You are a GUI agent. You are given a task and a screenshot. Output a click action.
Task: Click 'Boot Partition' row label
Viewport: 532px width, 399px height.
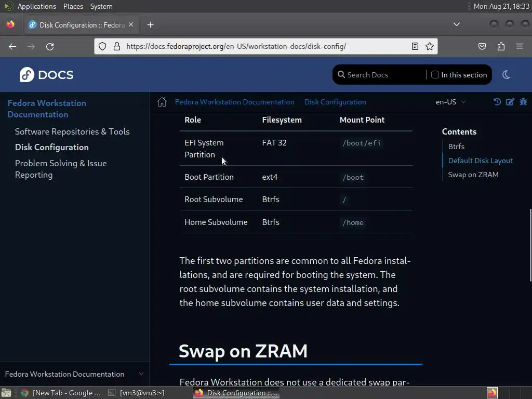pyautogui.click(x=209, y=177)
